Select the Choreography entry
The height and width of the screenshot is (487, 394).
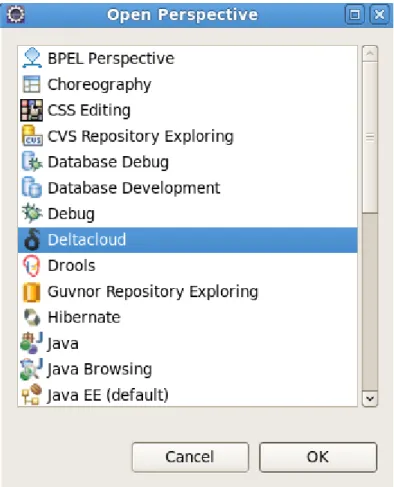point(187,84)
